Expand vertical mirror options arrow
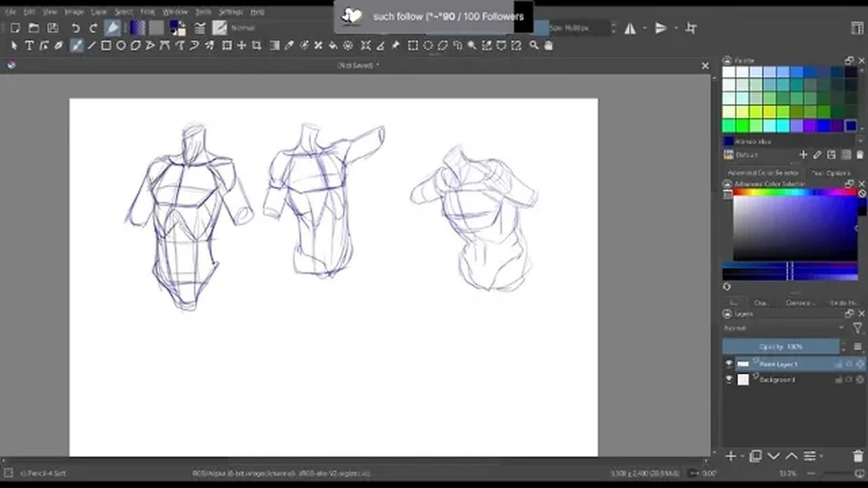This screenshot has width=868, height=488. [x=675, y=28]
